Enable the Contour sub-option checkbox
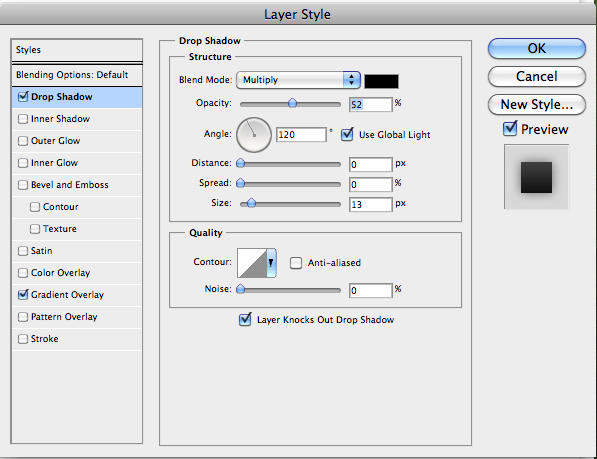The height and width of the screenshot is (459, 597). 35,207
